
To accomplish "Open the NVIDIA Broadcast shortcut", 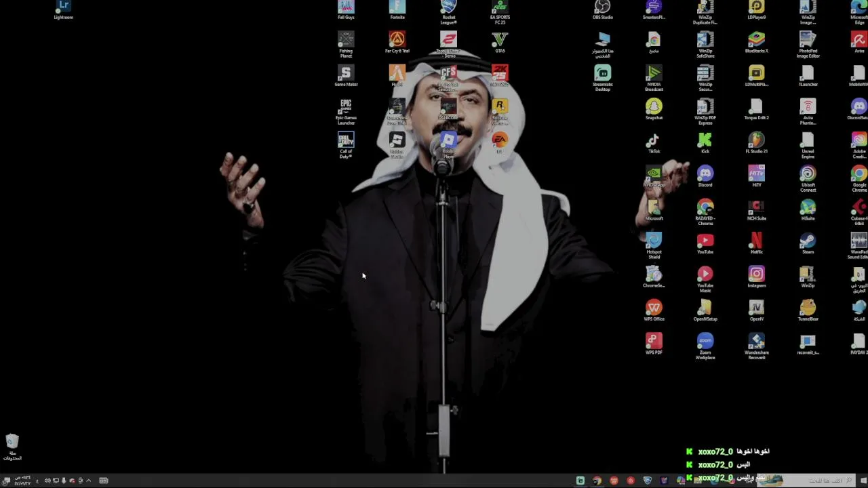I will coord(654,78).
